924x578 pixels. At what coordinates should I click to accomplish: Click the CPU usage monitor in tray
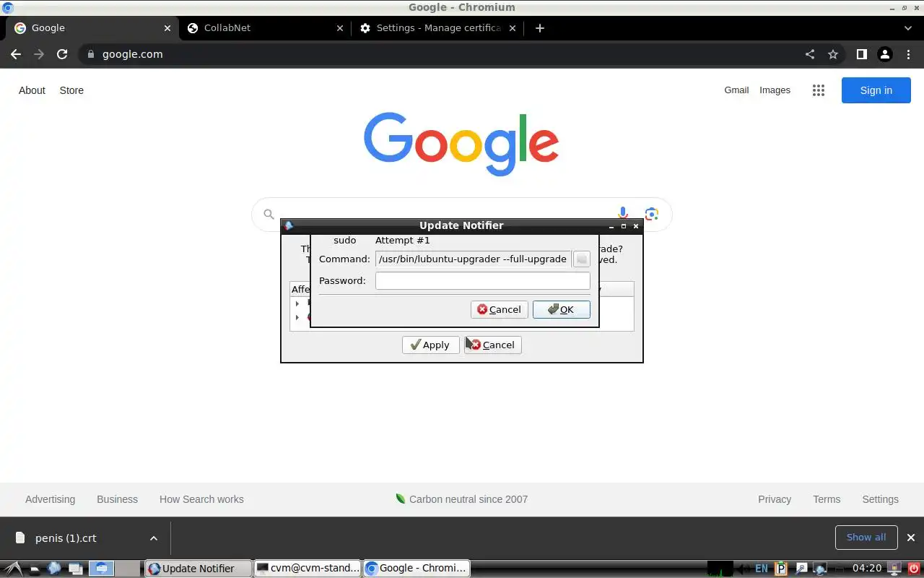click(x=720, y=569)
